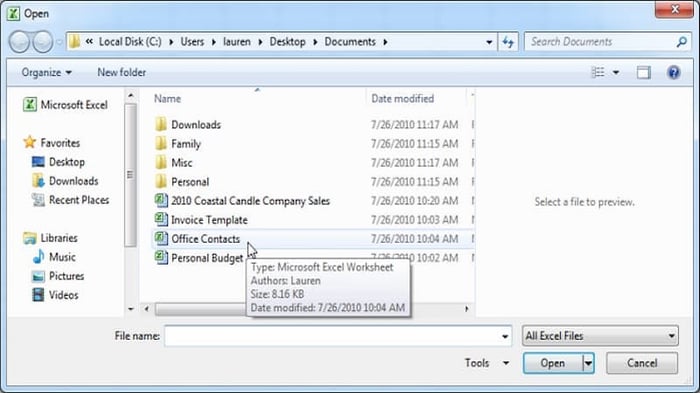
Task: Open the All Excel Files type dropdown
Action: coord(600,336)
